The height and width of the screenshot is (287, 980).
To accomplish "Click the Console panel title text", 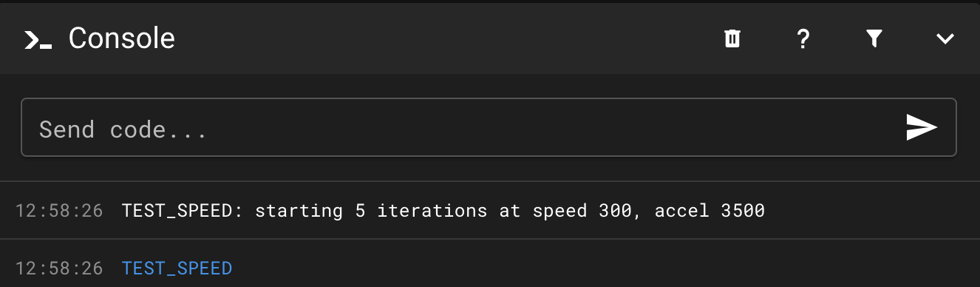I will pyautogui.click(x=122, y=38).
